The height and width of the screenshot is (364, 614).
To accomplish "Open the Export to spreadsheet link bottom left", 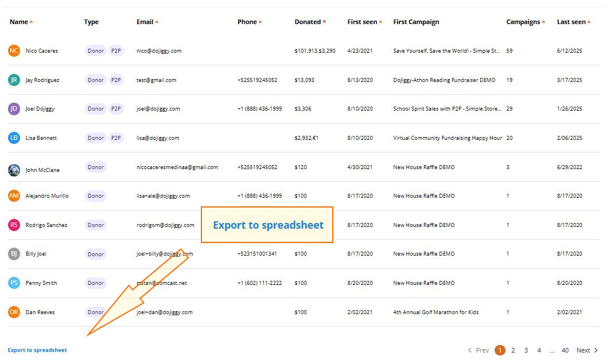I will coord(37,350).
